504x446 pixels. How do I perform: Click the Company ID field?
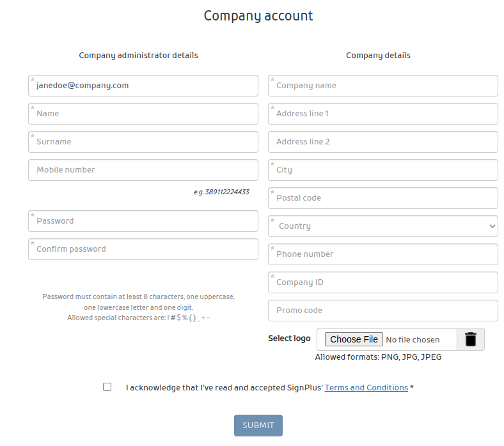[x=382, y=282]
